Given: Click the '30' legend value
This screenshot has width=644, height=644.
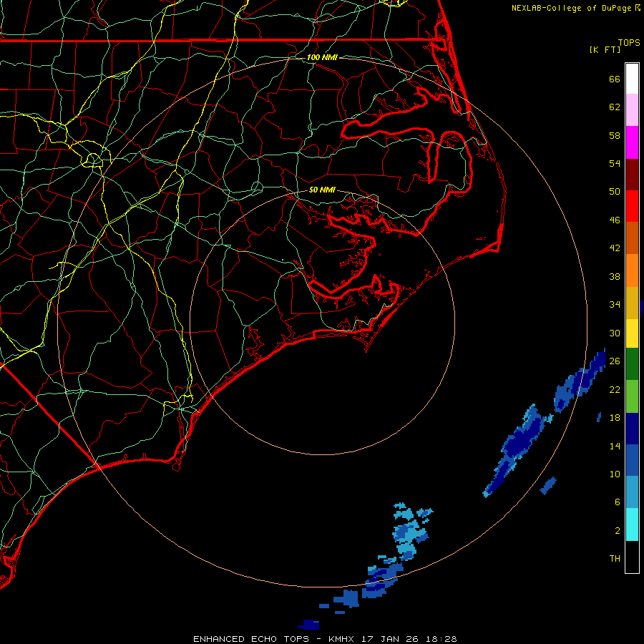Looking at the screenshot, I should pyautogui.click(x=615, y=333).
